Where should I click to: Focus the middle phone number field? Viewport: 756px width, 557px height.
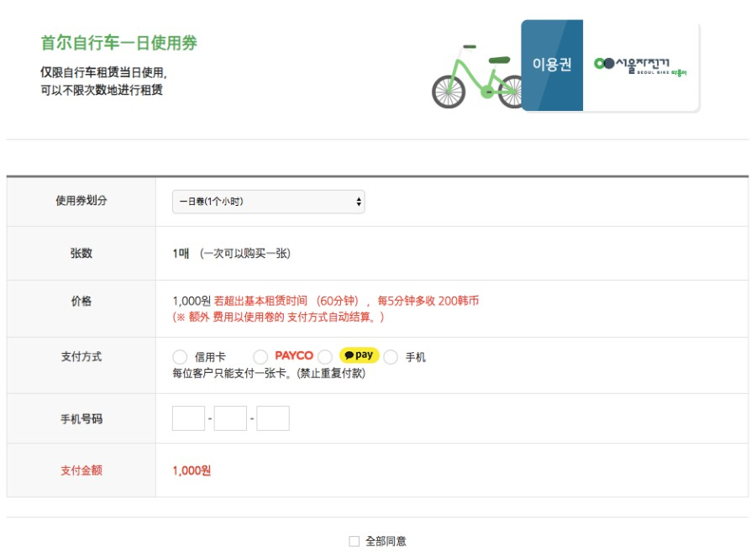(230, 418)
